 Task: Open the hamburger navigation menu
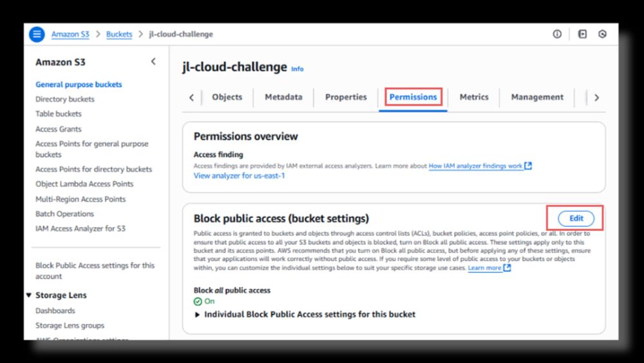(37, 34)
